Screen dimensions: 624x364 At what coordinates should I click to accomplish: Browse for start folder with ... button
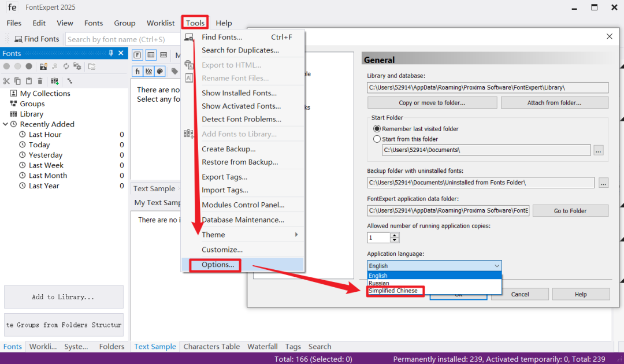point(598,150)
